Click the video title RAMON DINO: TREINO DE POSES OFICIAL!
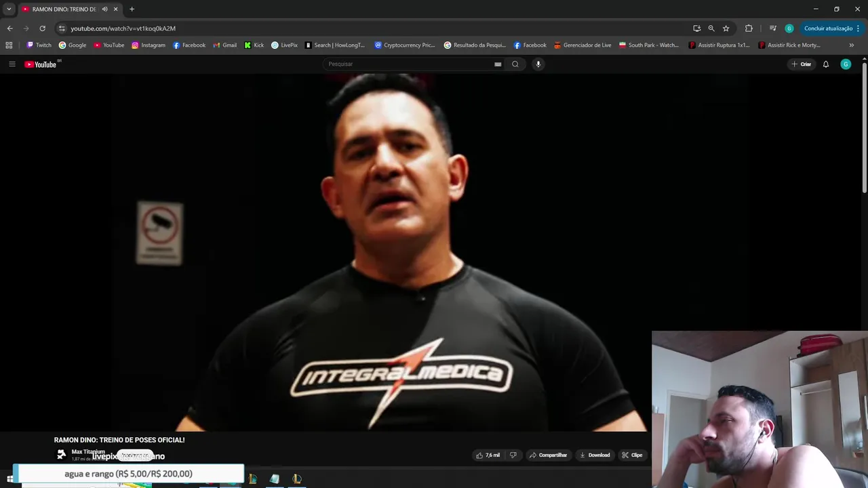 119,440
